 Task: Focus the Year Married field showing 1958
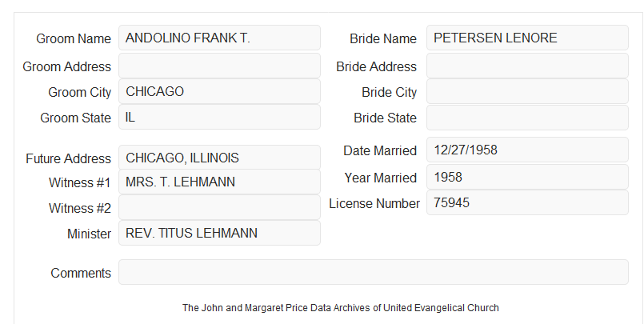[527, 177]
